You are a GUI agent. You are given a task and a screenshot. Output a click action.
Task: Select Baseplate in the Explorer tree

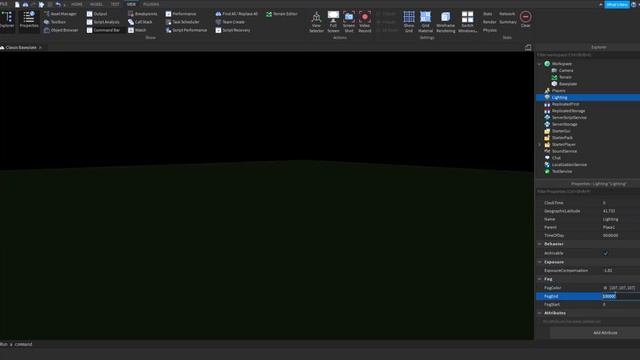(568, 84)
